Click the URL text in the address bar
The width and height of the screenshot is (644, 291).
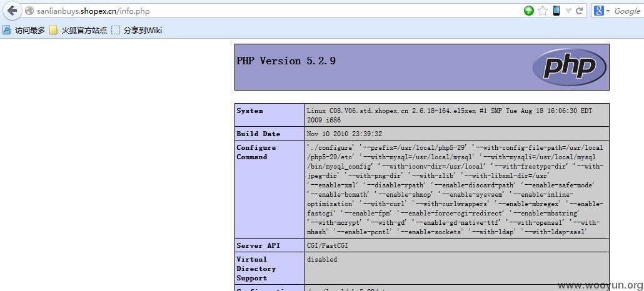(x=93, y=11)
